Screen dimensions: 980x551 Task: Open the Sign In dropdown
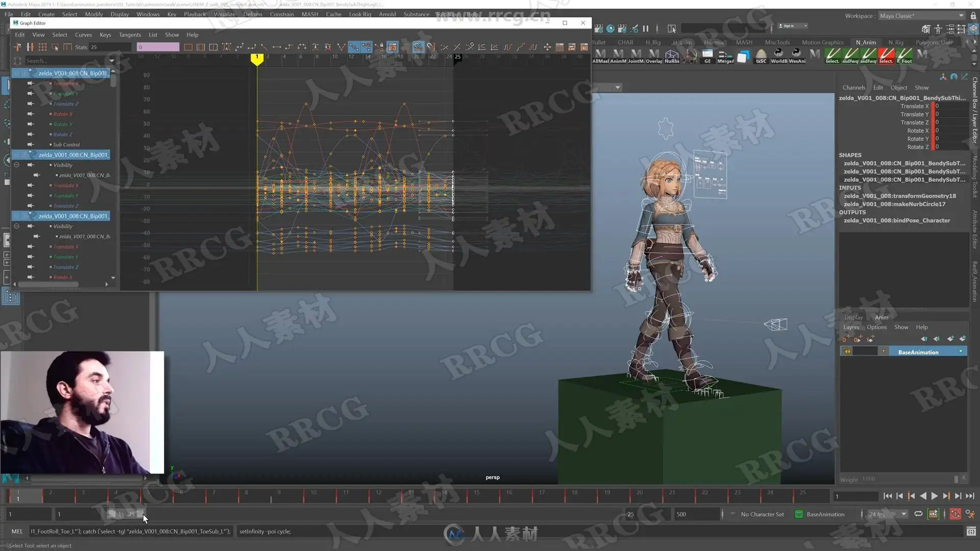pyautogui.click(x=793, y=26)
